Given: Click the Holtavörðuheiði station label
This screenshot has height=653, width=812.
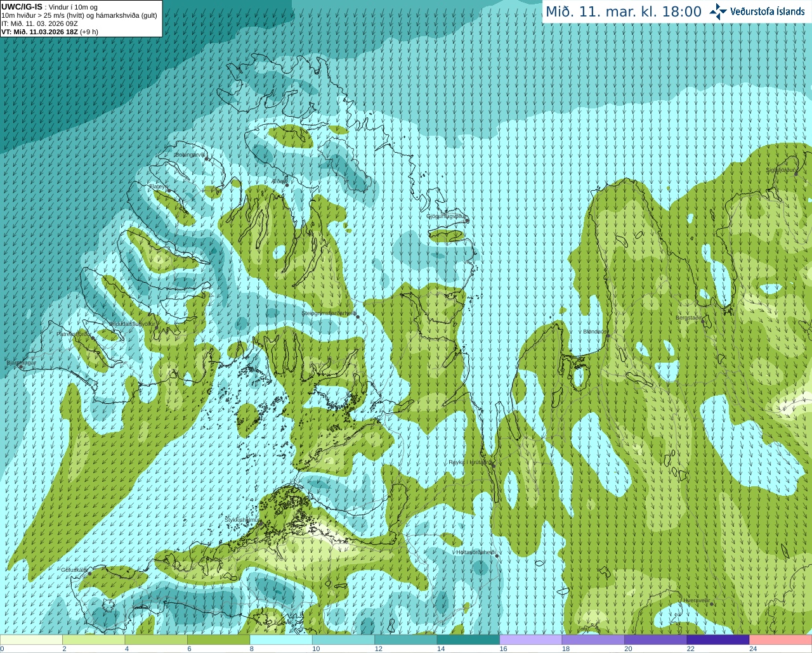Looking at the screenshot, I should coord(476,552).
